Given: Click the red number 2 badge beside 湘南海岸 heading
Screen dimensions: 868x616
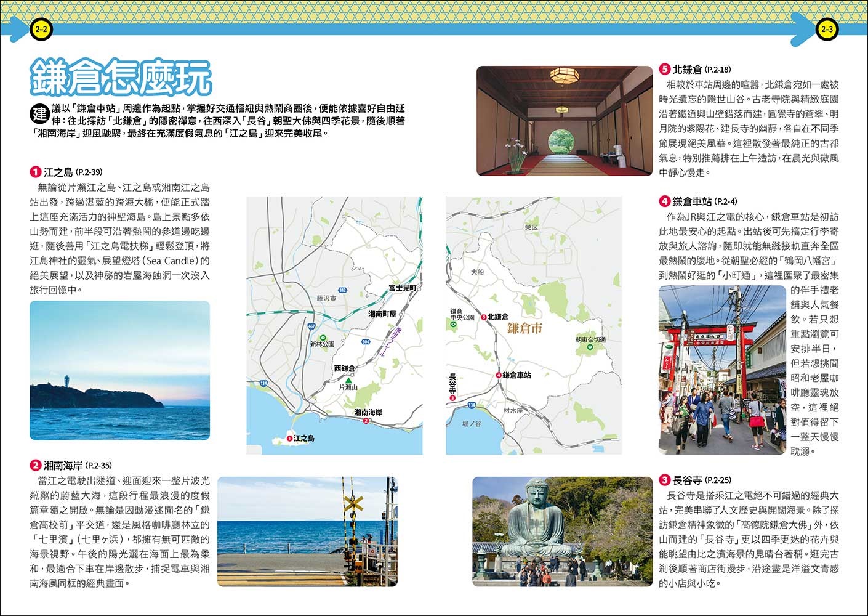Looking at the screenshot, I should 35,465.
